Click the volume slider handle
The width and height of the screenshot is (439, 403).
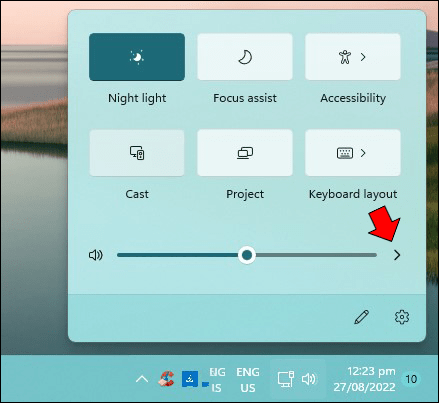coord(247,255)
